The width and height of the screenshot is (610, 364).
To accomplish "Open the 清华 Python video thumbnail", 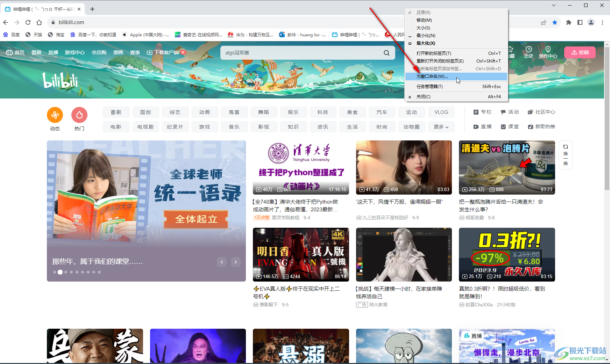I will coord(301,167).
